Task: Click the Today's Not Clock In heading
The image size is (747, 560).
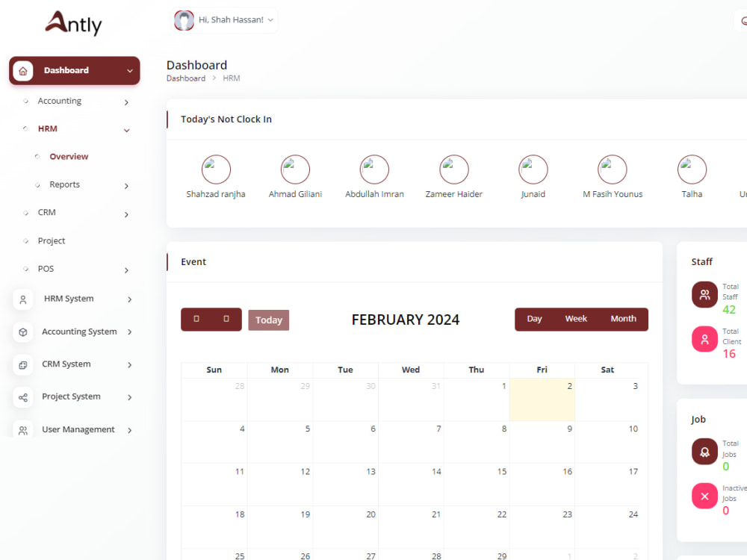Action: (226, 119)
